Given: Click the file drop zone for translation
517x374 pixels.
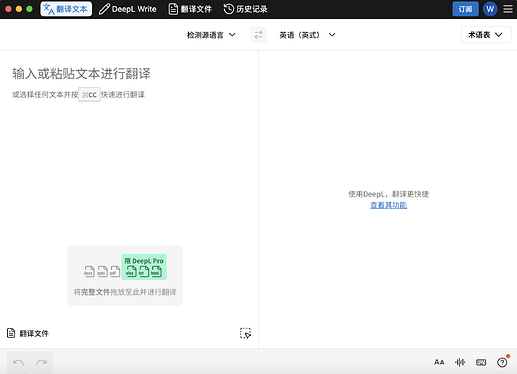Looking at the screenshot, I should pyautogui.click(x=125, y=275).
